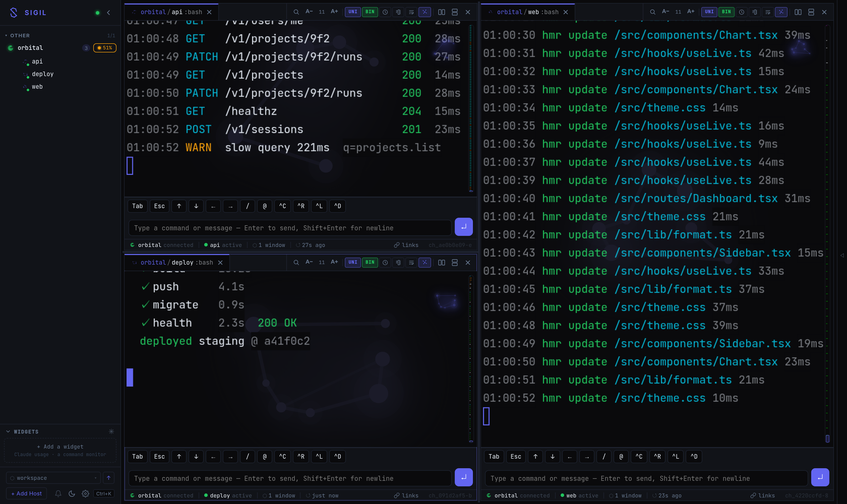
Task: Click the web pane vertical scrollbar thumb
Action: (x=827, y=439)
